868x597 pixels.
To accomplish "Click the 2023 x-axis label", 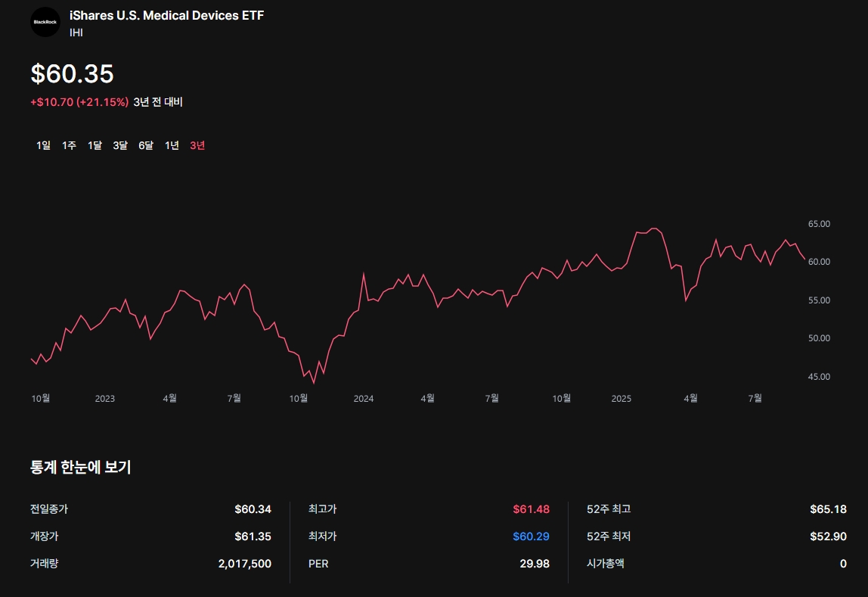I will [104, 398].
